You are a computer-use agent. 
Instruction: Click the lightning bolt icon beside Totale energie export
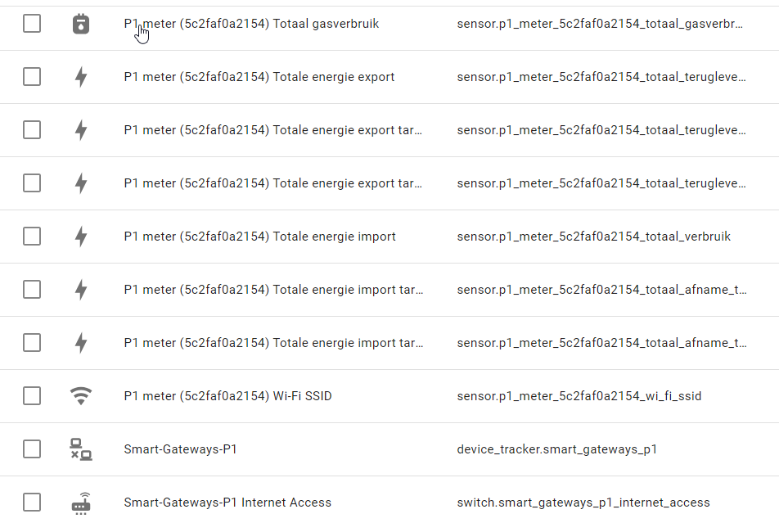pyautogui.click(x=80, y=77)
